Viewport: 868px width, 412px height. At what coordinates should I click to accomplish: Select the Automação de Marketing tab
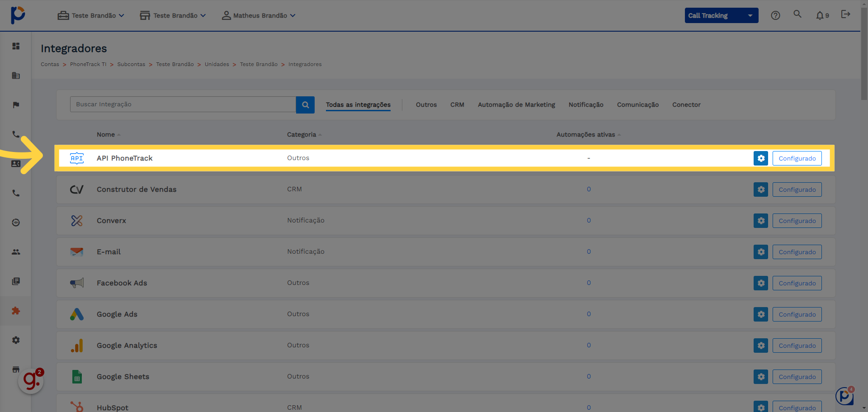pos(516,105)
